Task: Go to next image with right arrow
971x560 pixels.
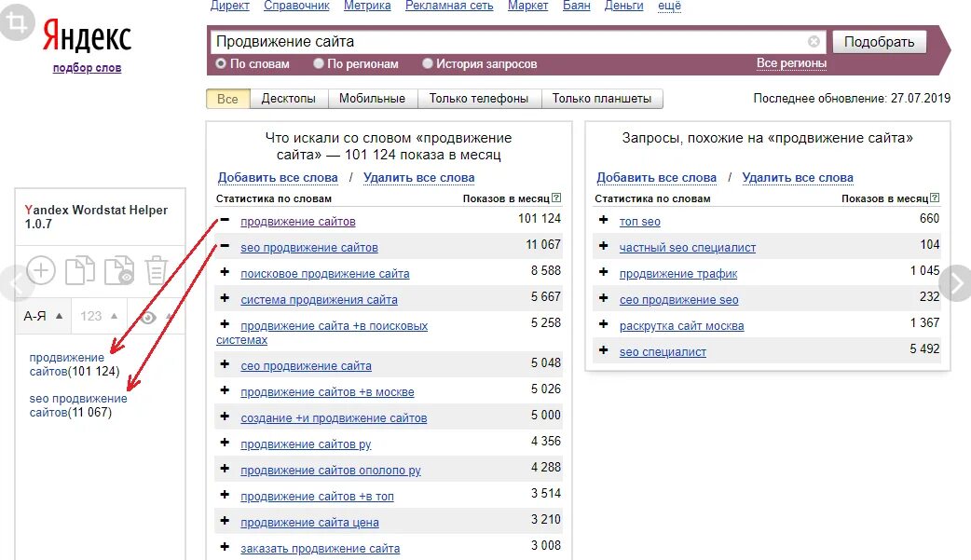Action: coord(955,283)
